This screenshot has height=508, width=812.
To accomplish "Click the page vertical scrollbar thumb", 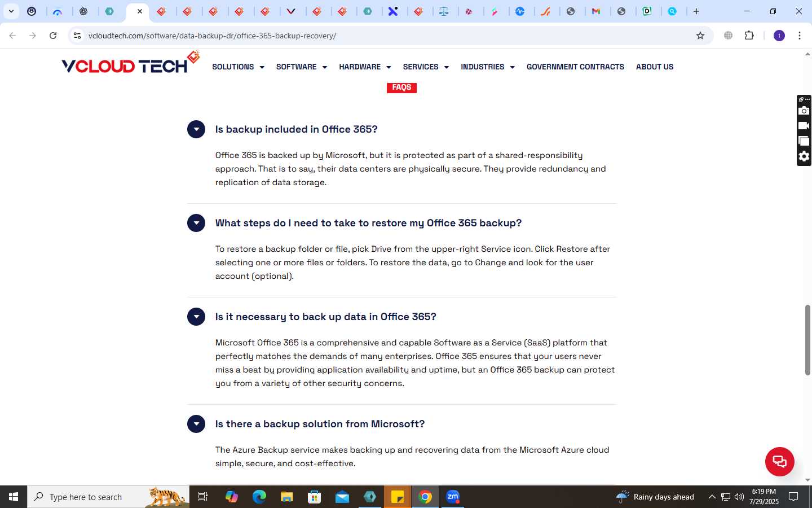I will point(807,340).
